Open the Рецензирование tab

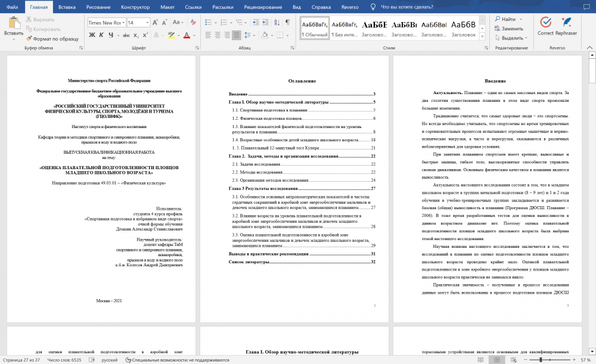pos(263,7)
